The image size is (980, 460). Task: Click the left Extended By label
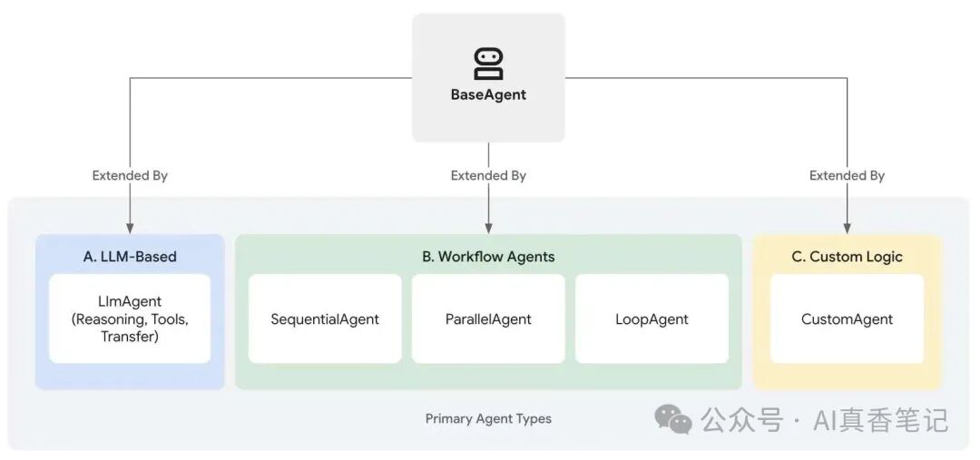pos(130,176)
